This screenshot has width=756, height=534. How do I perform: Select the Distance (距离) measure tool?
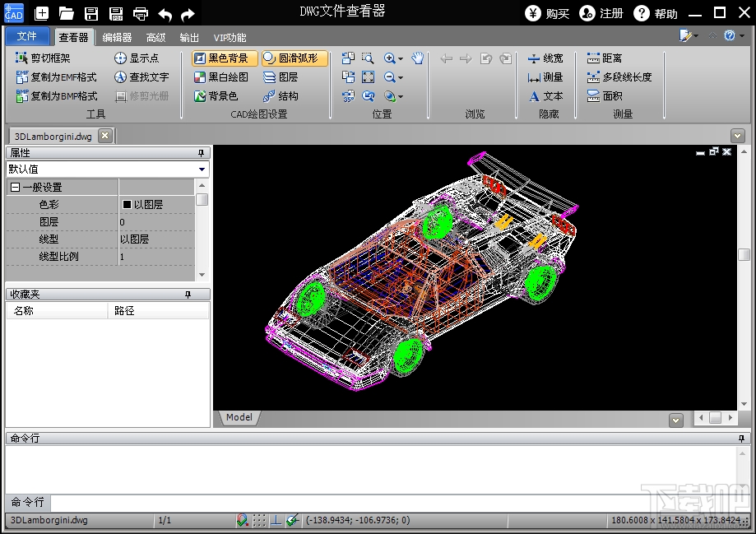605,58
